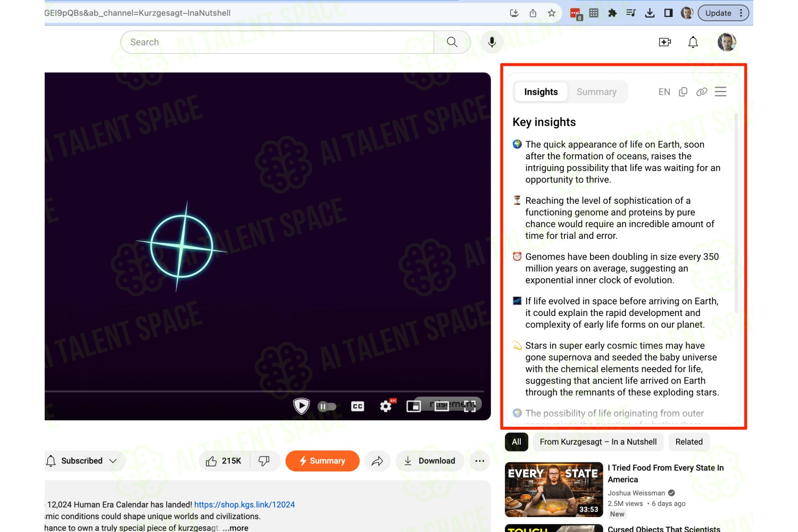
Task: Bookmark this page with the star icon
Action: tap(552, 13)
